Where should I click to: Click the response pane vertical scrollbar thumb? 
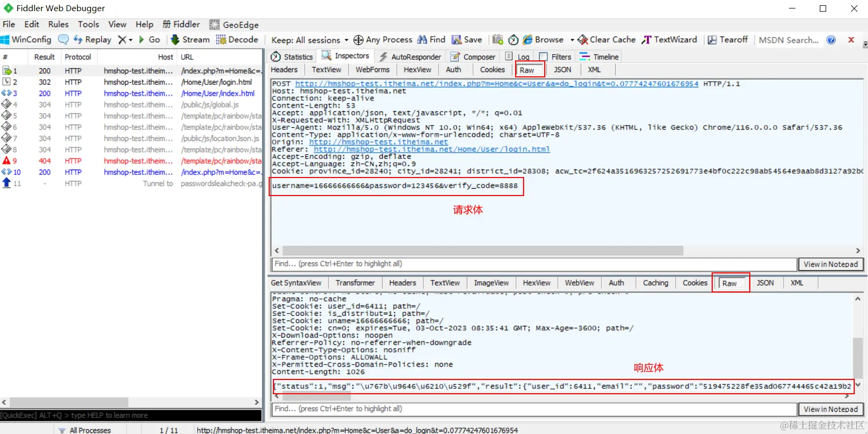[x=857, y=357]
